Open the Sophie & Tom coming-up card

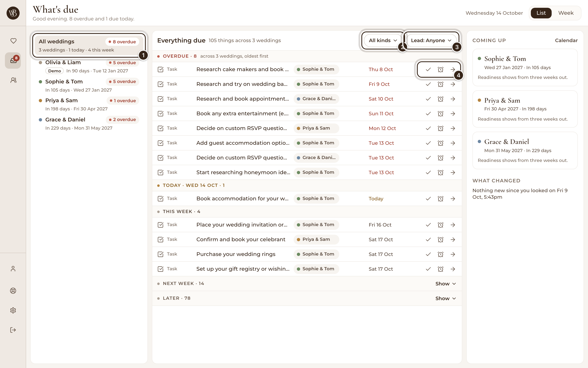525,67
